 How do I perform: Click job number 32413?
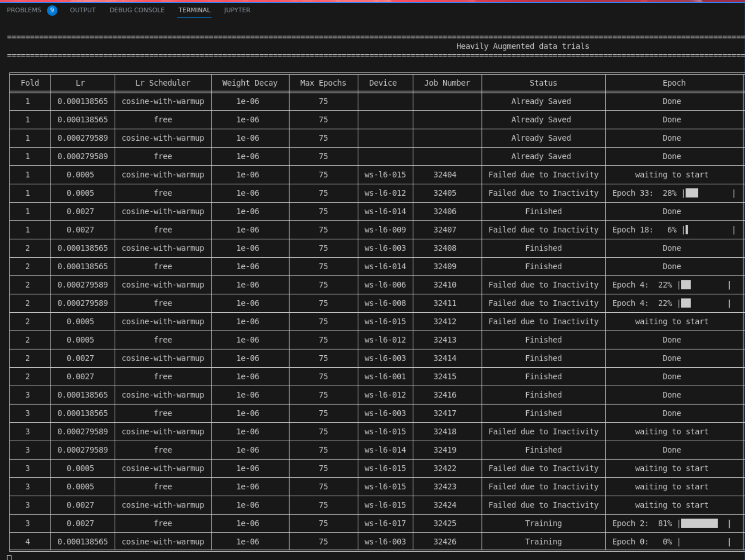(445, 340)
